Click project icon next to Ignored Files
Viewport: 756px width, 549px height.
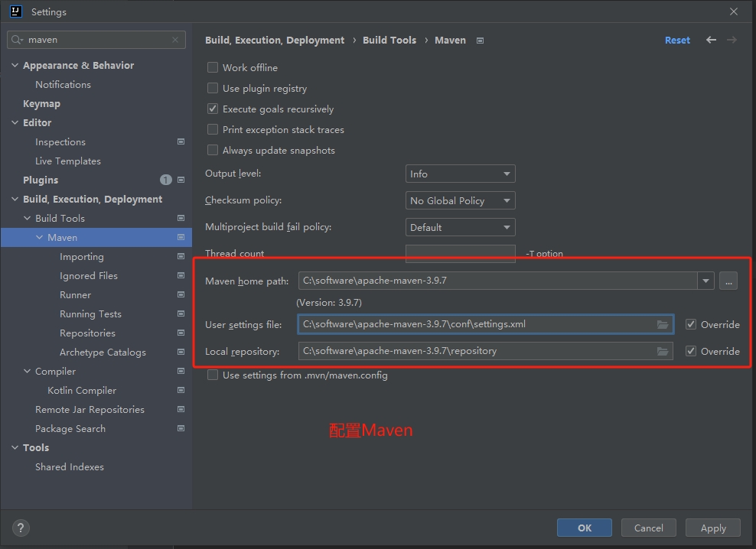(x=181, y=276)
